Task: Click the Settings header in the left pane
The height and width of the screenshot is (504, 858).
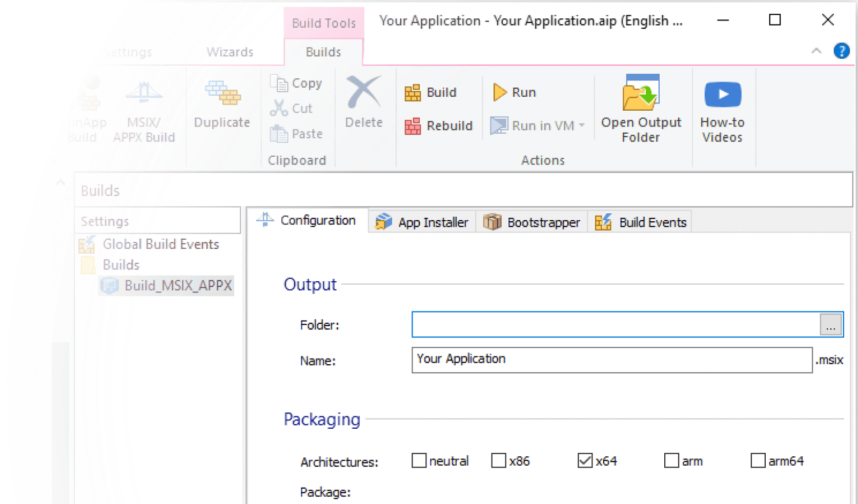Action: click(157, 221)
